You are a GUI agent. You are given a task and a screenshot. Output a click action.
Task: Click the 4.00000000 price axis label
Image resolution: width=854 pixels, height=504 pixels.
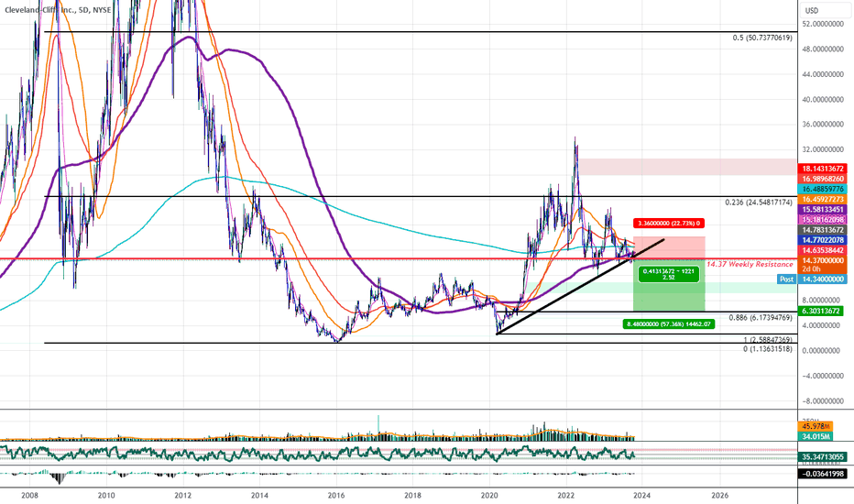[x=823, y=326]
